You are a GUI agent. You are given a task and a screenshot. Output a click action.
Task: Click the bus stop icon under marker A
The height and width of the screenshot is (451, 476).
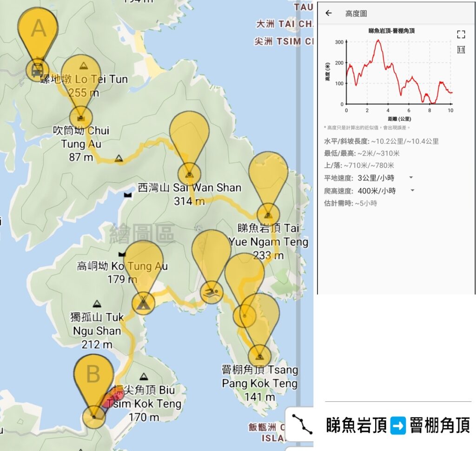pyautogui.click(x=37, y=70)
